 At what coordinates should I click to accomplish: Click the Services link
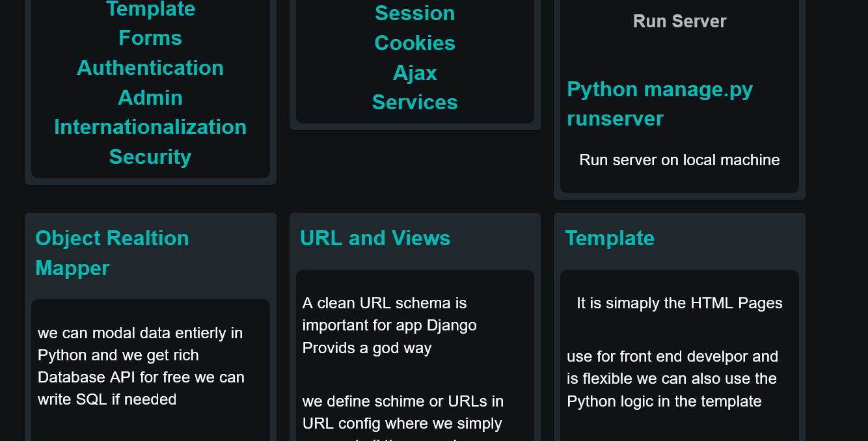[414, 103]
